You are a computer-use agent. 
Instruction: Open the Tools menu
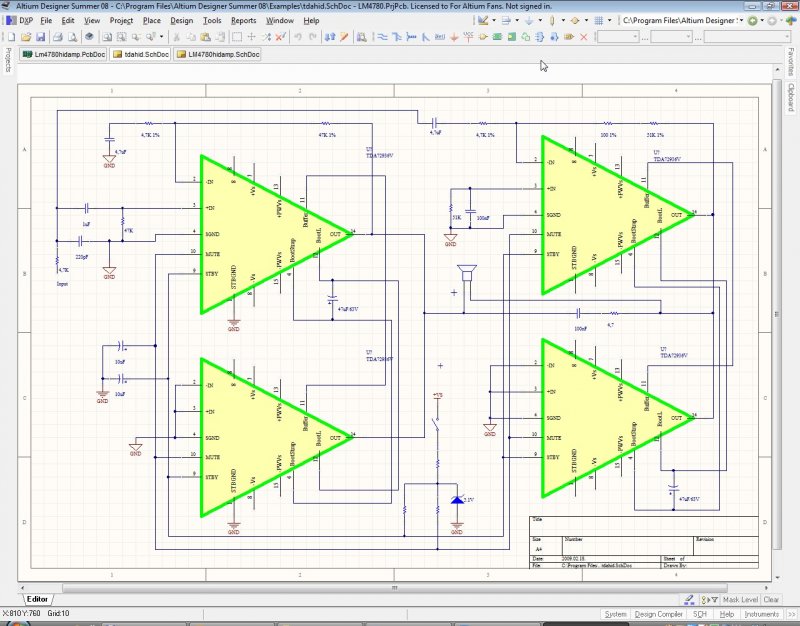coord(212,20)
